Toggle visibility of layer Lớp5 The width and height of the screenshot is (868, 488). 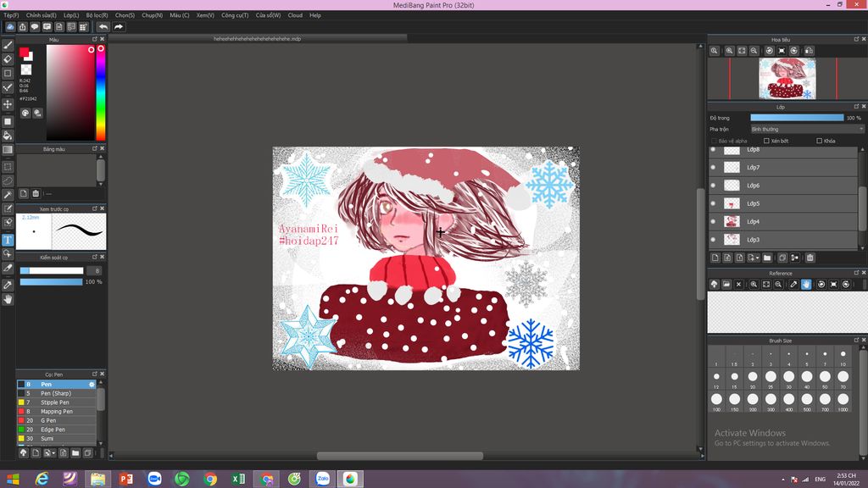(713, 203)
